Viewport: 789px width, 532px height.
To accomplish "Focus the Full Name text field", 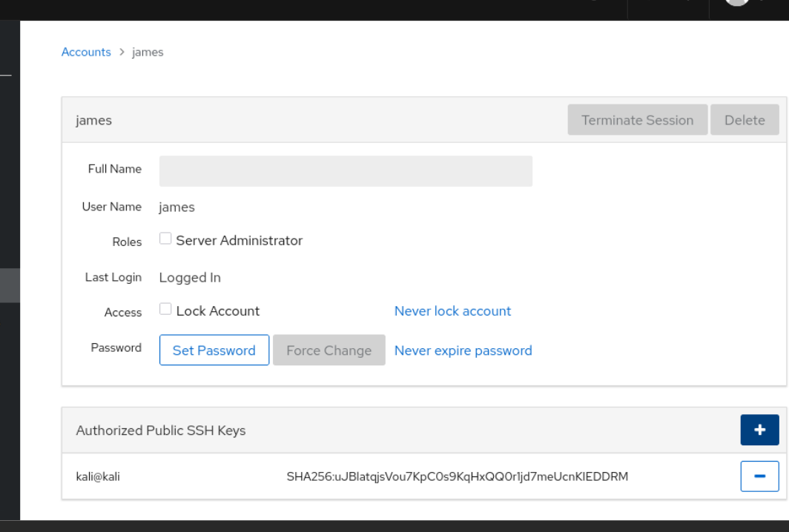I will 346,171.
